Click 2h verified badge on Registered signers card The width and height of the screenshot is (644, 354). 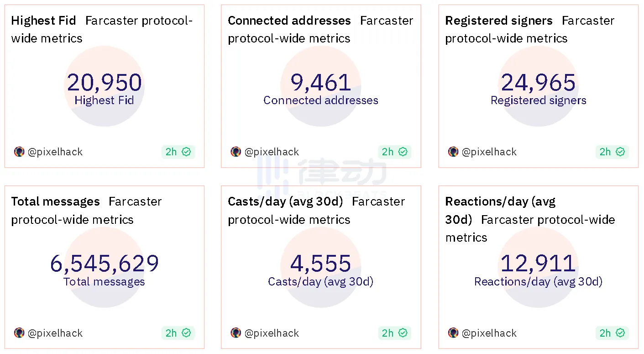[x=612, y=152]
